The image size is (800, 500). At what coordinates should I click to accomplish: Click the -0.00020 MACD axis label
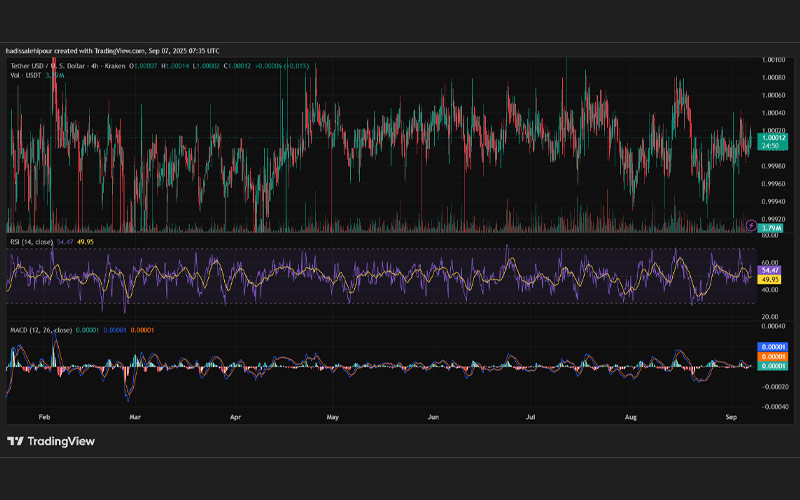pyautogui.click(x=773, y=387)
